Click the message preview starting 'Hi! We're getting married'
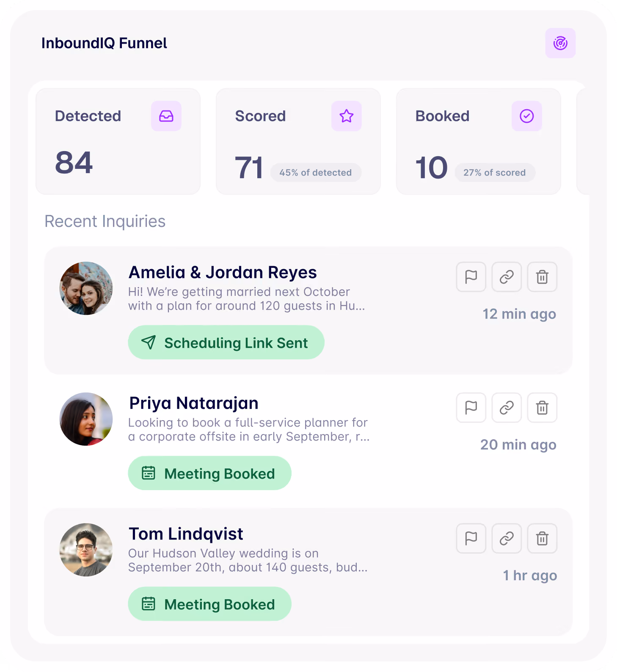The image size is (617, 672). click(247, 299)
